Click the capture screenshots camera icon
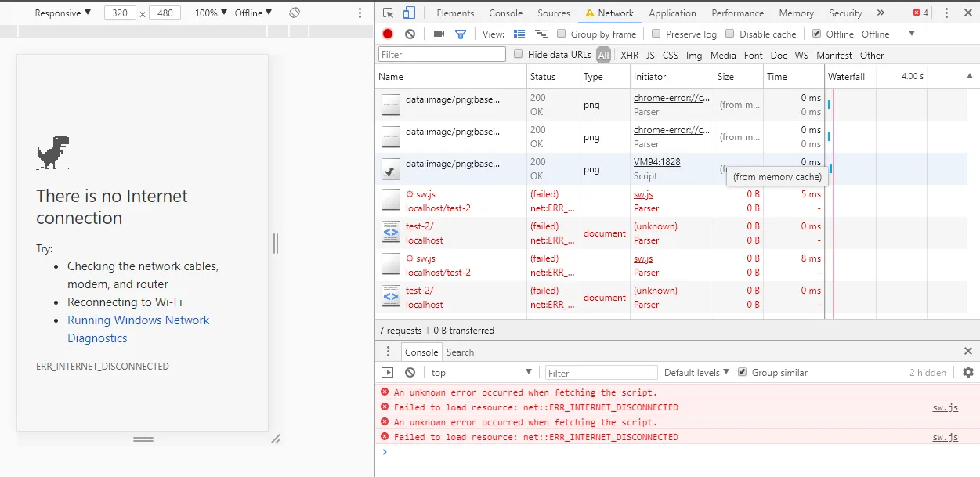The height and width of the screenshot is (477, 980). (439, 34)
